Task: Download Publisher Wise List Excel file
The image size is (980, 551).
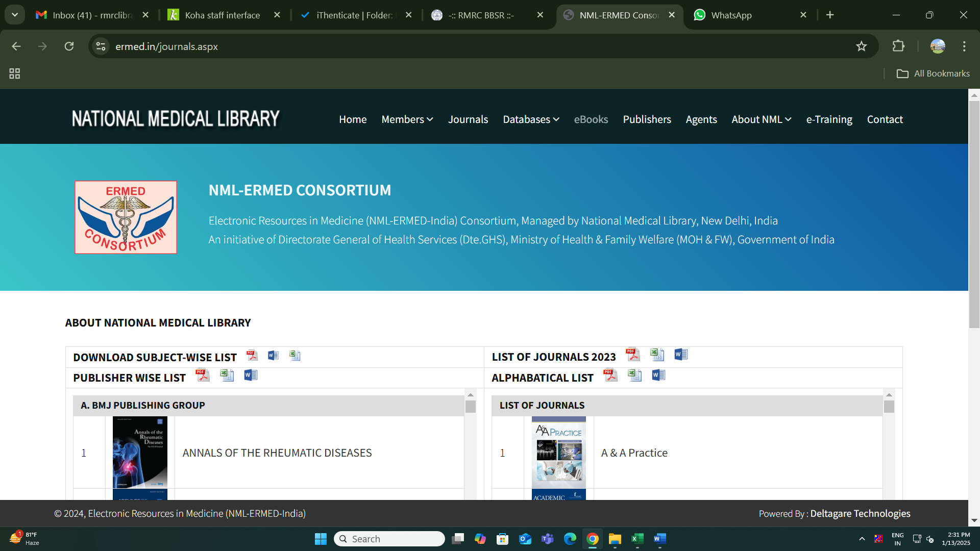Action: pos(227,375)
